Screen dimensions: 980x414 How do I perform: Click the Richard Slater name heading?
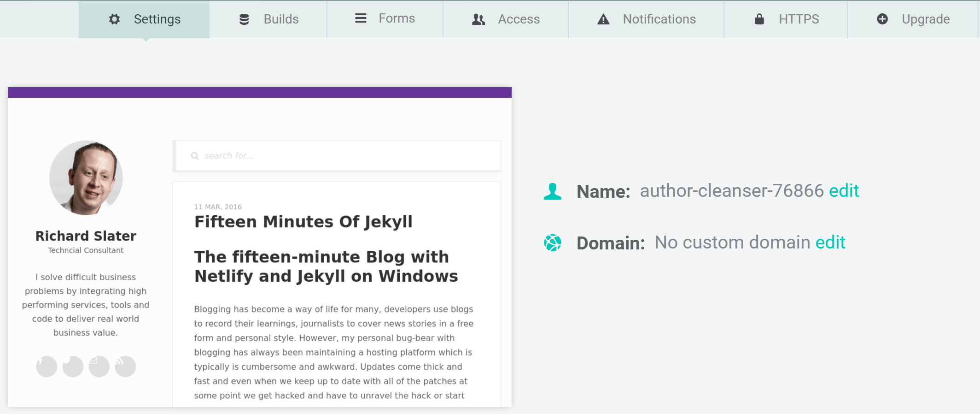(86, 236)
